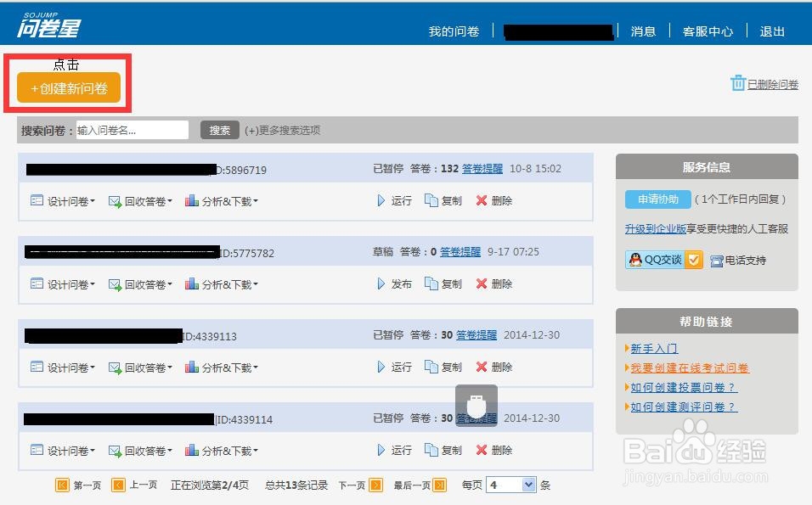The image size is (812, 505).
Task: Open 分析&下载 dropdown for survey ID:4339113
Action: tap(222, 368)
